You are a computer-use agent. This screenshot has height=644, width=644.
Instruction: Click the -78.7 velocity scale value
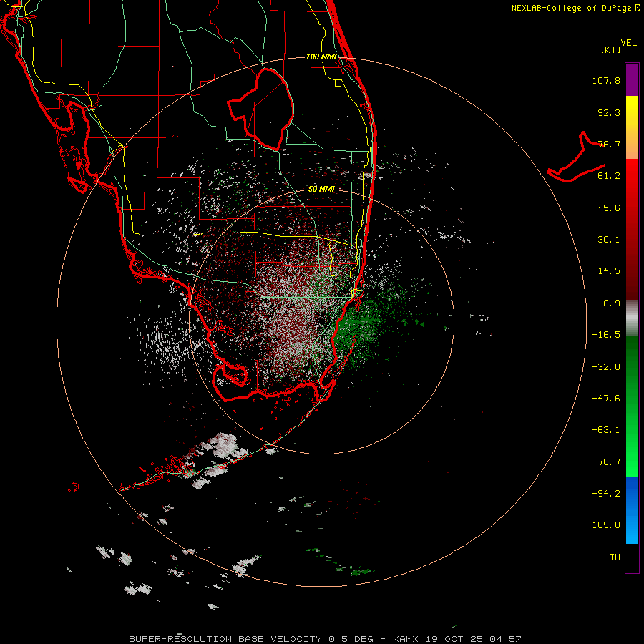[x=606, y=462]
